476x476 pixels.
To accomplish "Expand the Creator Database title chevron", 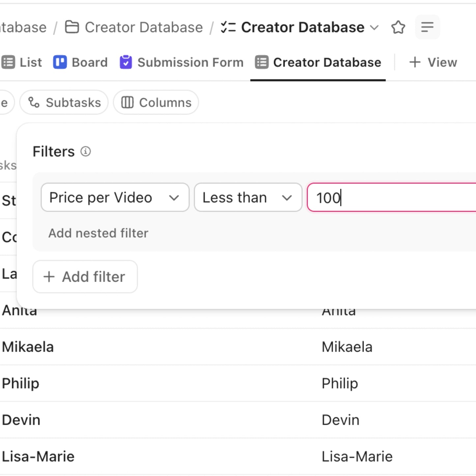I will coord(374,27).
